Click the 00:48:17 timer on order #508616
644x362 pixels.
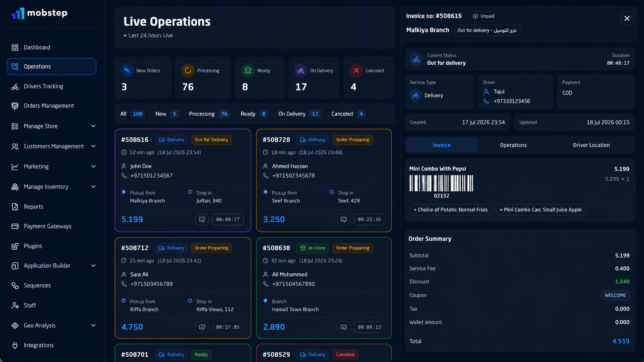click(x=228, y=219)
